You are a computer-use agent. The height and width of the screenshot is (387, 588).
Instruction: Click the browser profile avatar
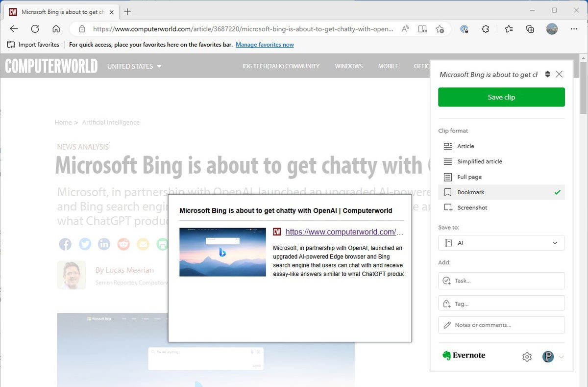(552, 29)
